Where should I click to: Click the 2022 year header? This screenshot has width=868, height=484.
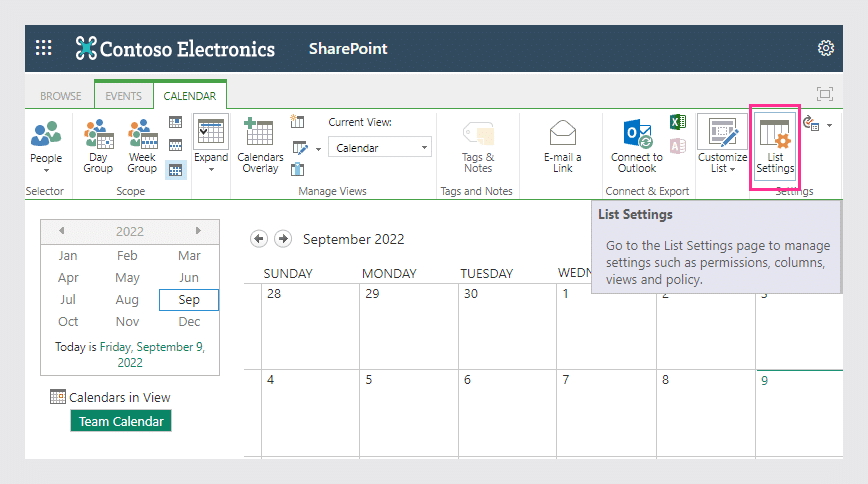pyautogui.click(x=130, y=231)
